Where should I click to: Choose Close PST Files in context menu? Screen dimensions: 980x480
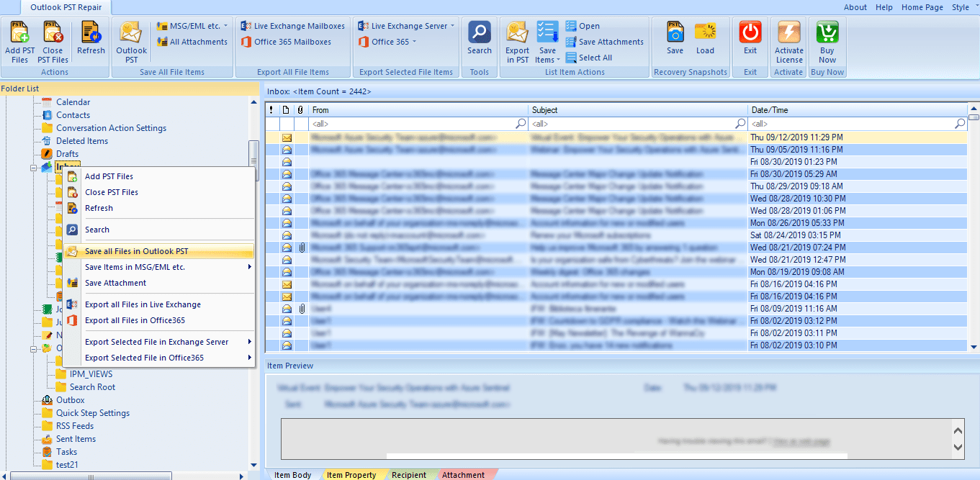click(158, 192)
